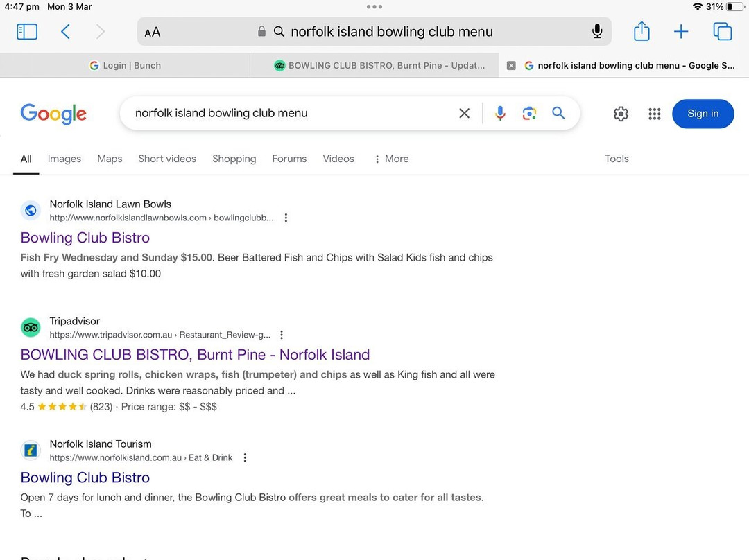Open the Bowling Club Bistro lawn bowls link
This screenshot has width=749, height=560.
click(x=85, y=238)
